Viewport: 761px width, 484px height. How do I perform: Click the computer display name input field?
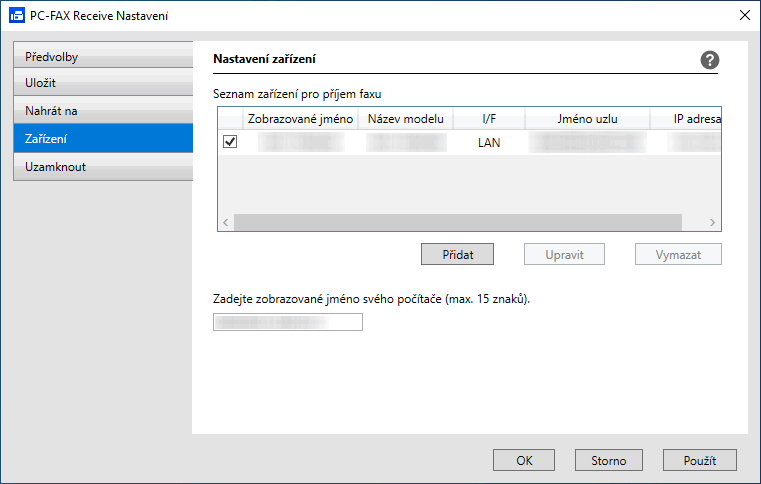pyautogui.click(x=287, y=322)
